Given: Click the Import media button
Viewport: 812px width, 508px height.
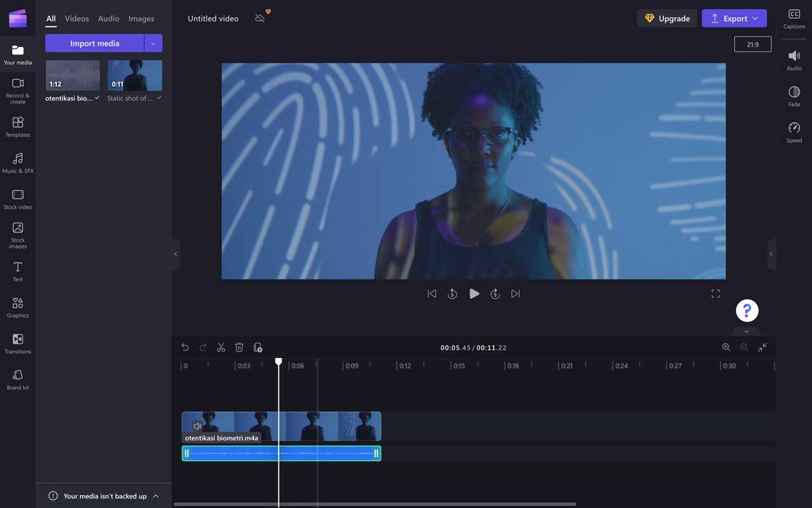Looking at the screenshot, I should pos(95,43).
